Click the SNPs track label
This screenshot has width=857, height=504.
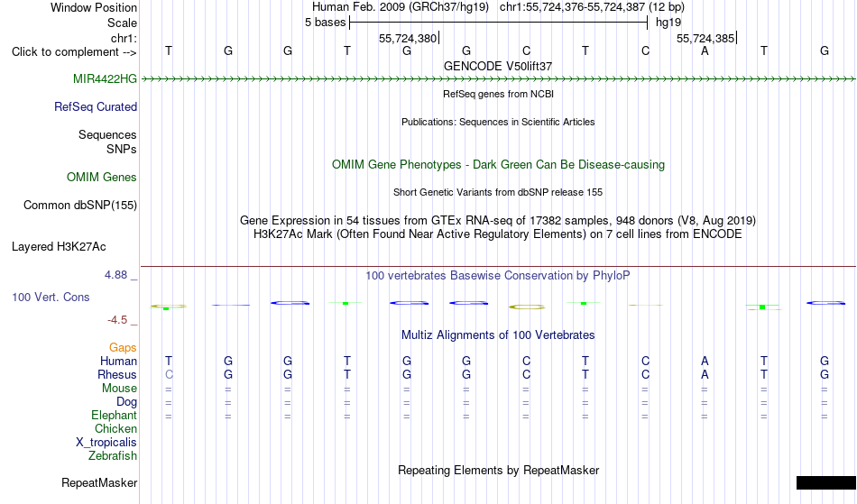pyautogui.click(x=122, y=149)
